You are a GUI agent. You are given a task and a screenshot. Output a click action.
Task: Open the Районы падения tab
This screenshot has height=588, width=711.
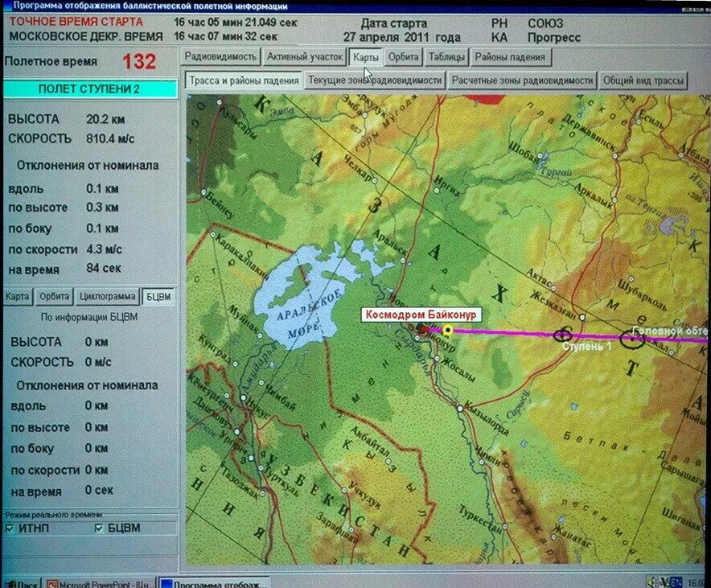coord(510,57)
